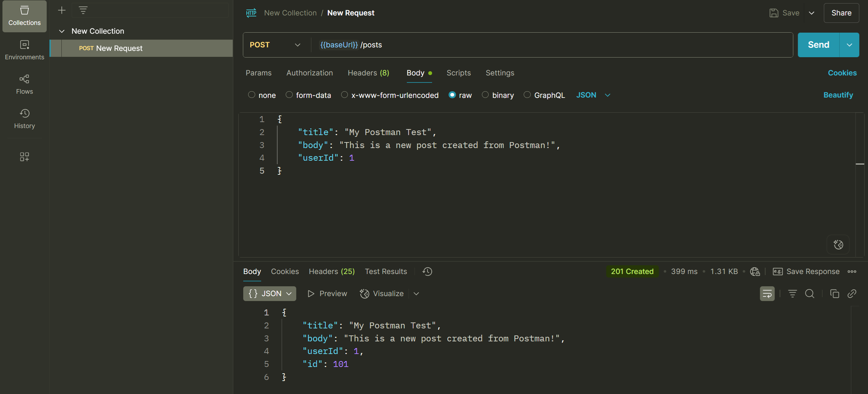Image resolution: width=868 pixels, height=394 pixels.
Task: Open the response JSON format dropdown
Action: (270, 294)
